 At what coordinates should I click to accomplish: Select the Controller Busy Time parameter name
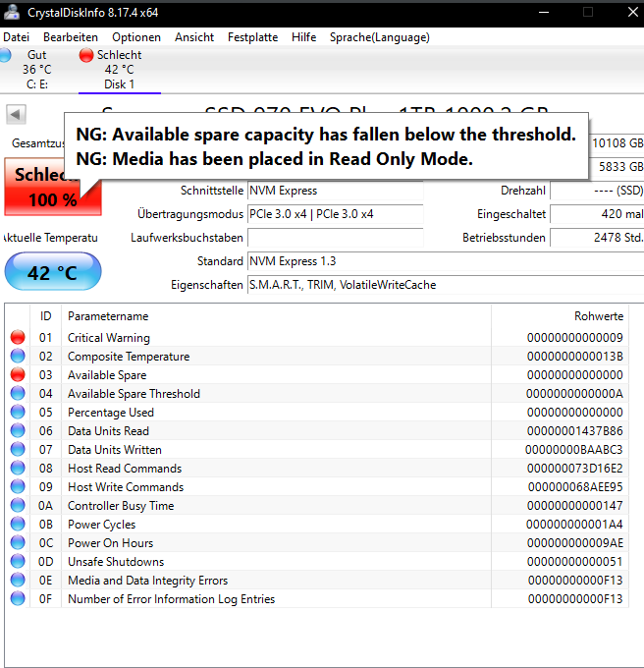click(121, 506)
